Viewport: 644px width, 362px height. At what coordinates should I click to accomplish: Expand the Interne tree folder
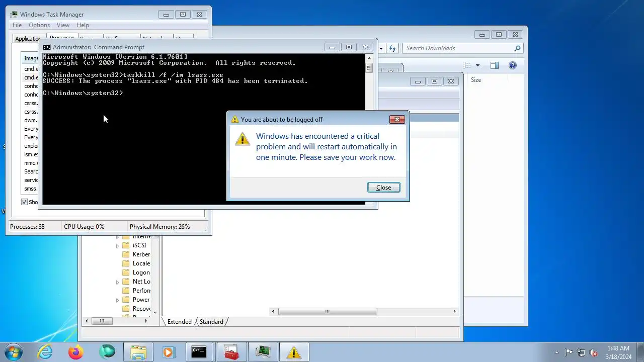[118, 237]
